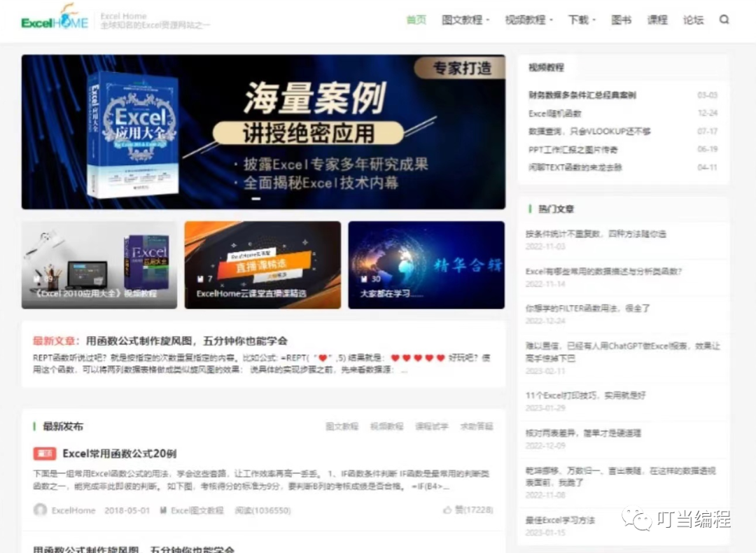756x553 pixels.
Task: Open 用函数公式制作旋风图 latest article link
Action: coord(186,341)
